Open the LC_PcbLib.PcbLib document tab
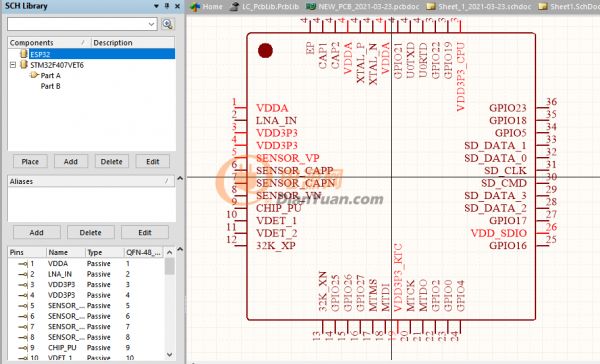Image resolution: width=600 pixels, height=364 pixels. [x=265, y=7]
